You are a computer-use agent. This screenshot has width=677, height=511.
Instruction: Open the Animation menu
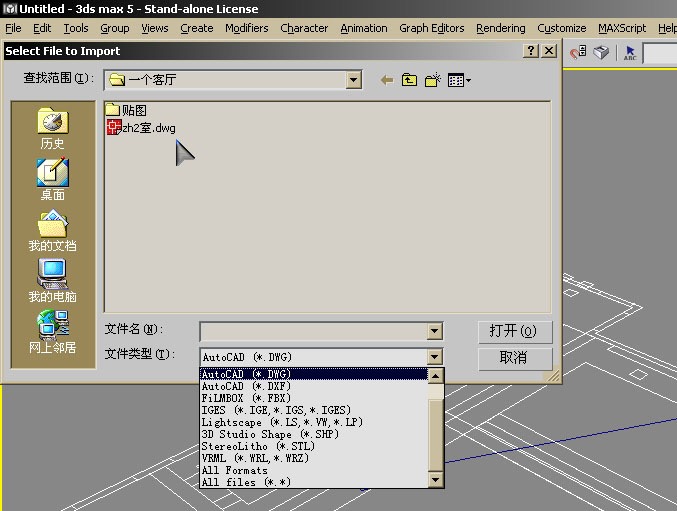(x=364, y=28)
